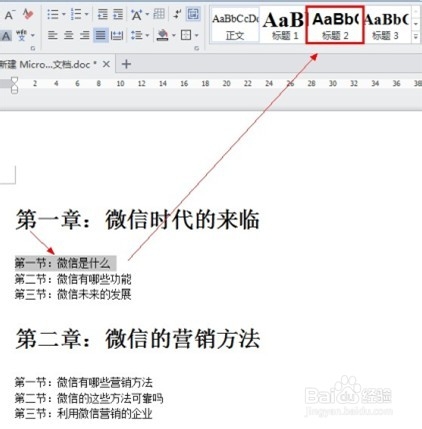Open a new document tab with plus

pyautogui.click(x=126, y=64)
